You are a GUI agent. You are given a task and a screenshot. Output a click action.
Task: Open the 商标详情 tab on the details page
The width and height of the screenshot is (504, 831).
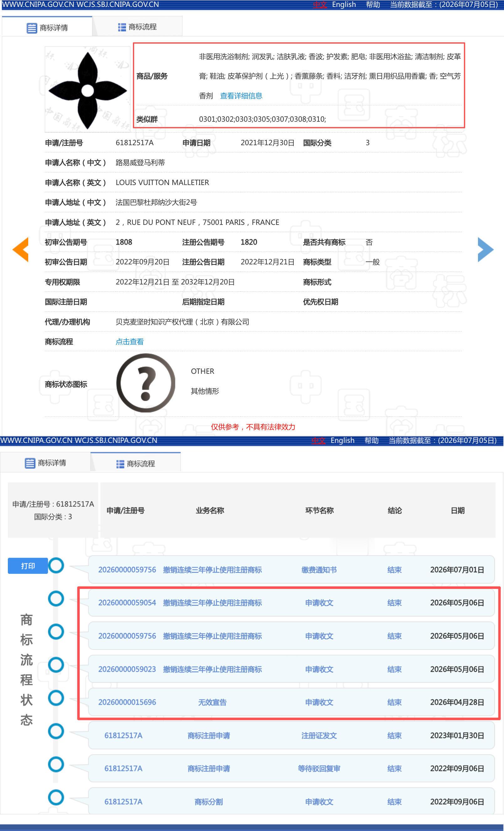point(47,27)
